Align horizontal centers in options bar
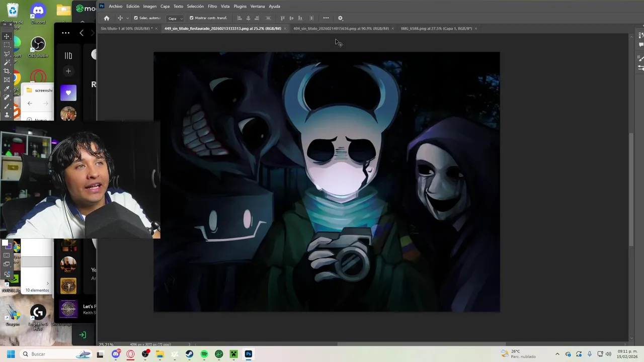Image resolution: width=644 pixels, height=362 pixels. (x=248, y=18)
